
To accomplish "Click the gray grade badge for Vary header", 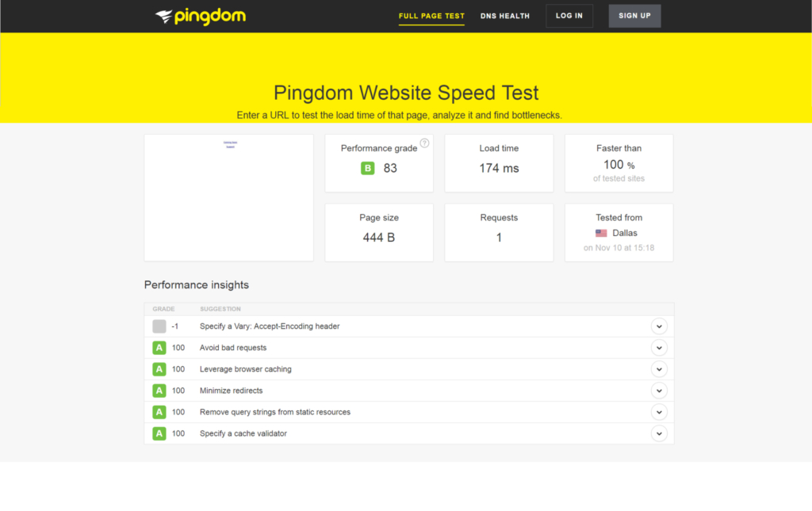I will [x=159, y=326].
